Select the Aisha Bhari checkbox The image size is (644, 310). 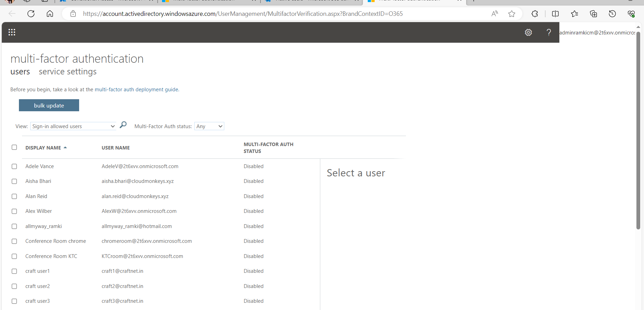14,181
